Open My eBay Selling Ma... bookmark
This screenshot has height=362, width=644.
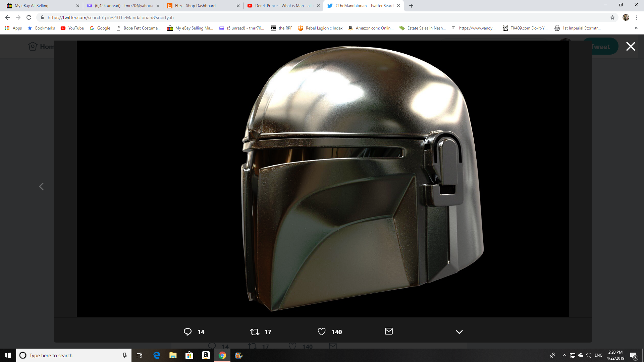[x=190, y=28]
